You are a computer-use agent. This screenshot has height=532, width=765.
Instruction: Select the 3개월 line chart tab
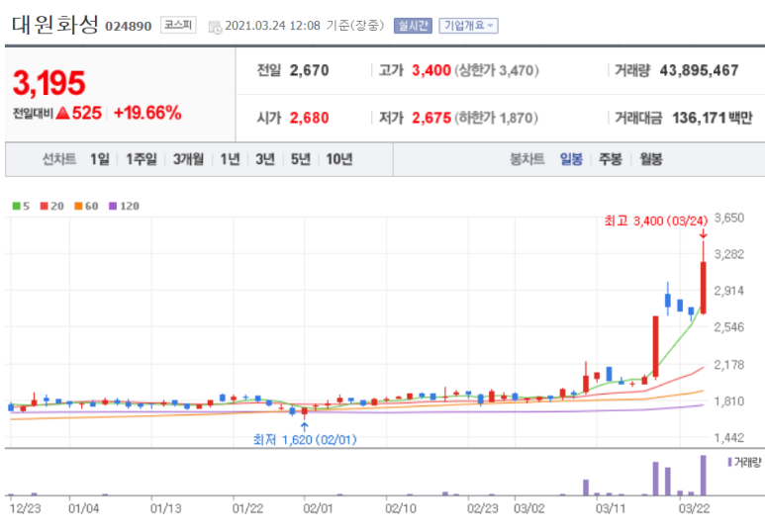pos(188,159)
